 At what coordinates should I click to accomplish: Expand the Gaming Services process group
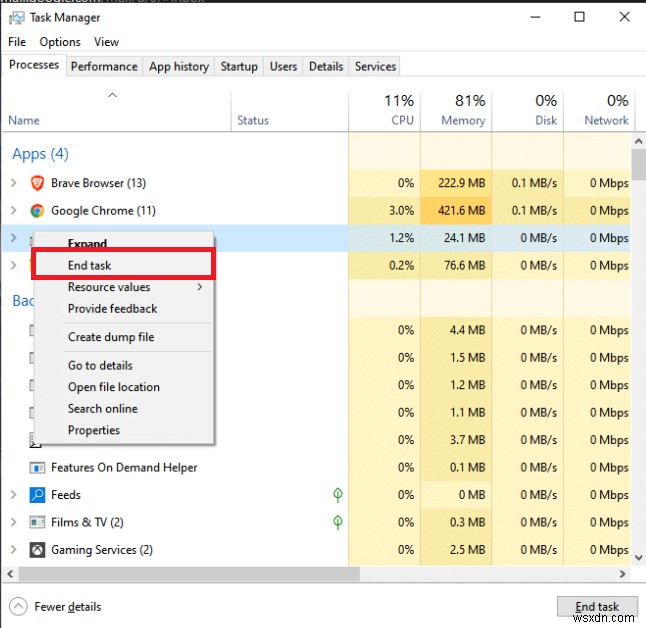click(x=14, y=550)
